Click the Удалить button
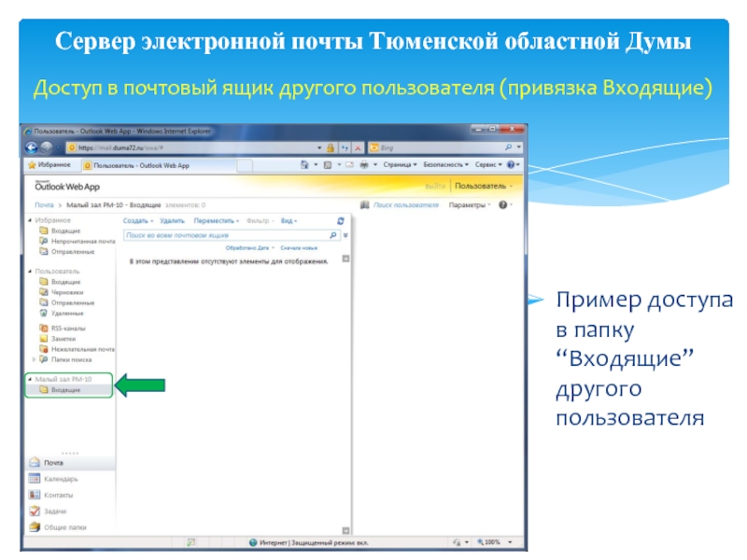747x560 pixels. point(172,221)
